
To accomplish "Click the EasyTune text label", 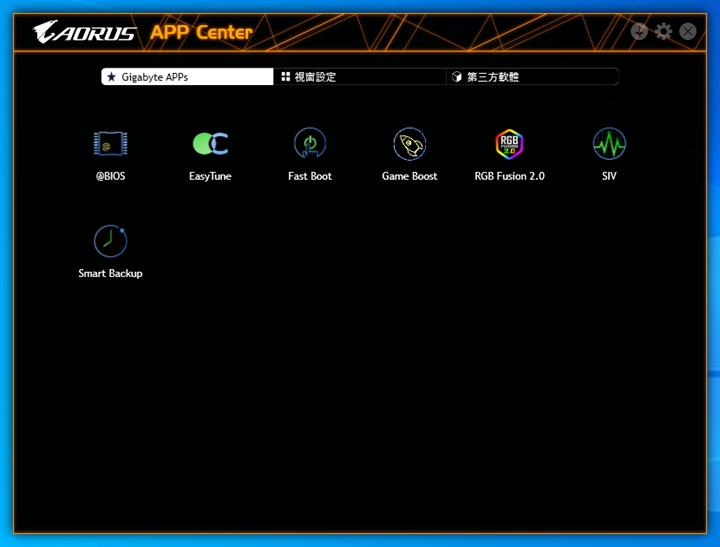I will pos(210,176).
